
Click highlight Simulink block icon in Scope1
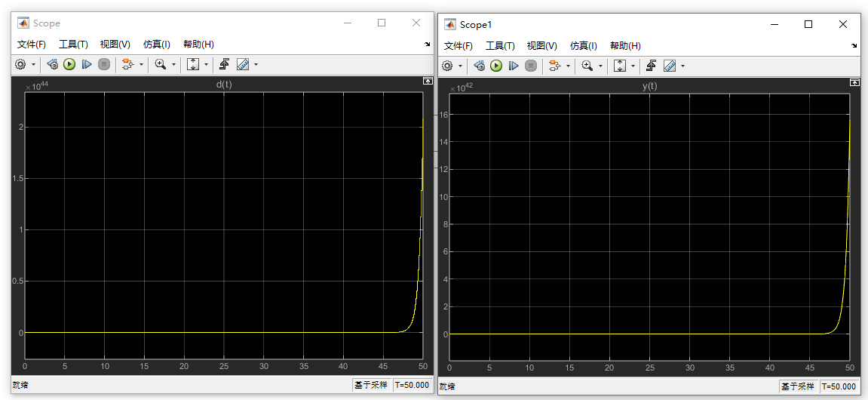(x=554, y=66)
